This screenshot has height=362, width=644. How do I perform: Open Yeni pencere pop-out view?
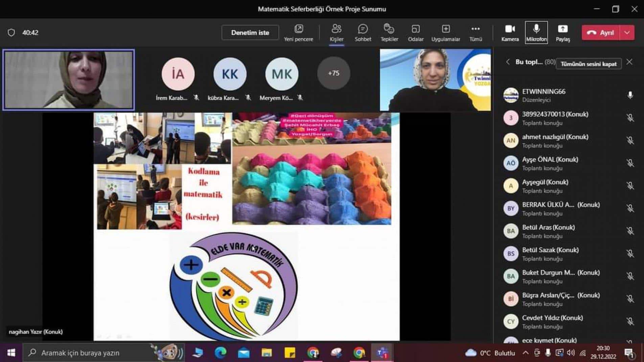coord(298,33)
